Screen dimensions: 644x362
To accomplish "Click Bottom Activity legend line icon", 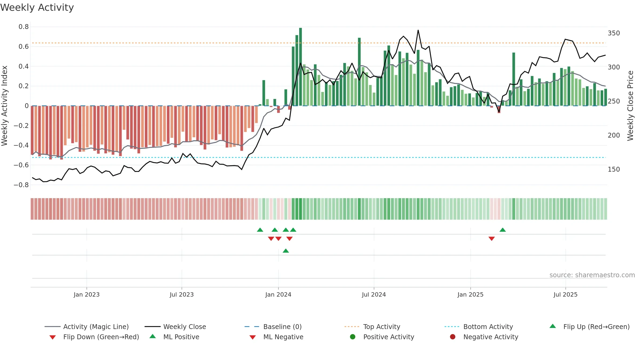I will point(452,327).
